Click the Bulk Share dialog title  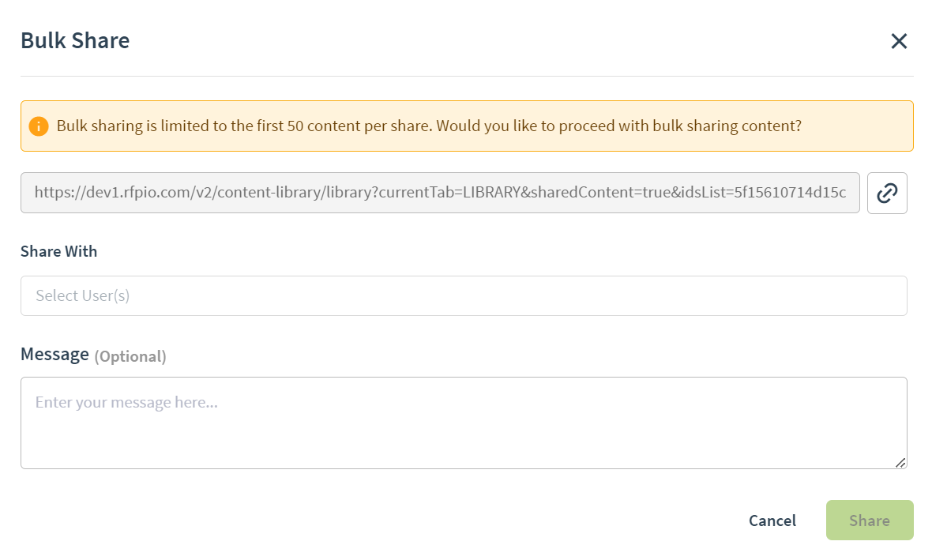[x=75, y=40]
